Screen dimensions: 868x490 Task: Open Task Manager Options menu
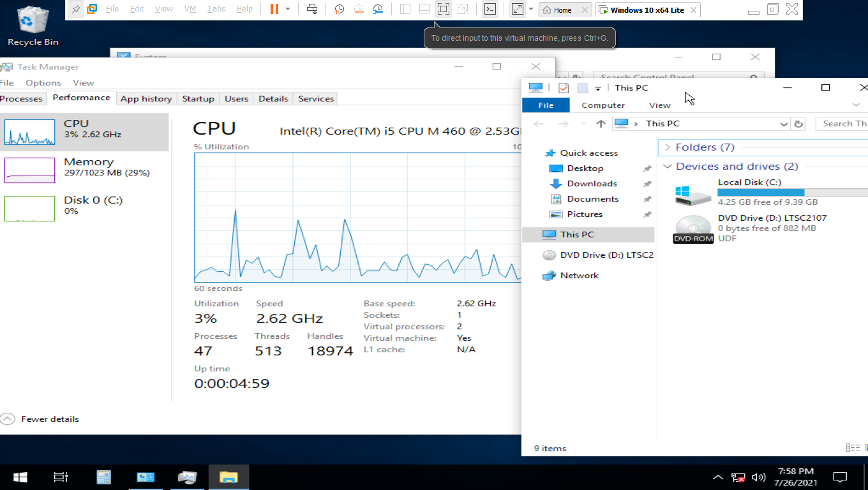pyautogui.click(x=43, y=83)
